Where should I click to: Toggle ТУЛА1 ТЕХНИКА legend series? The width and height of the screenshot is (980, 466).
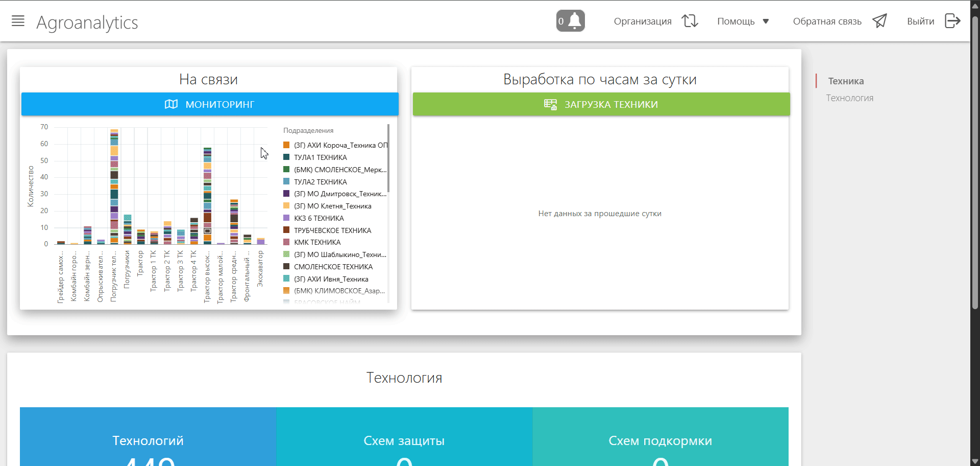pos(320,157)
